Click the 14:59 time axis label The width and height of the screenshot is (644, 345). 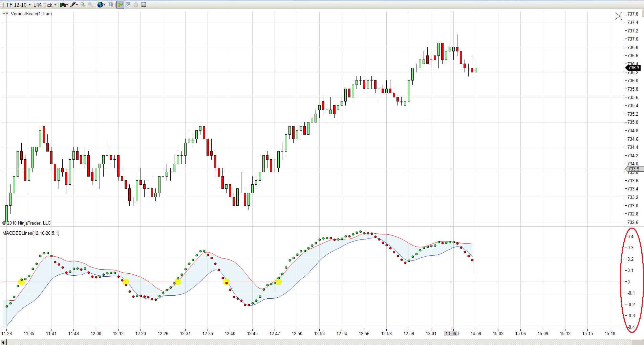[476, 333]
